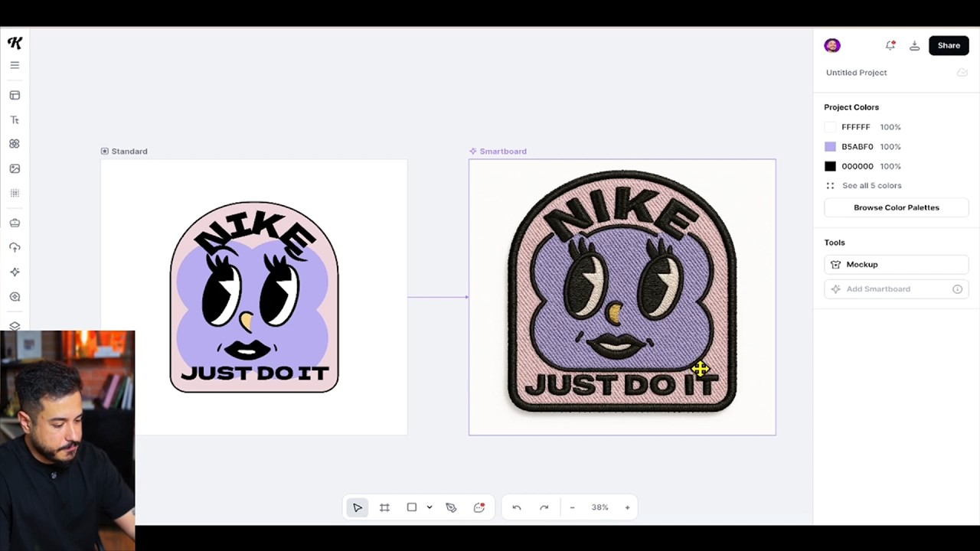Open the user profile avatar

[x=832, y=46]
